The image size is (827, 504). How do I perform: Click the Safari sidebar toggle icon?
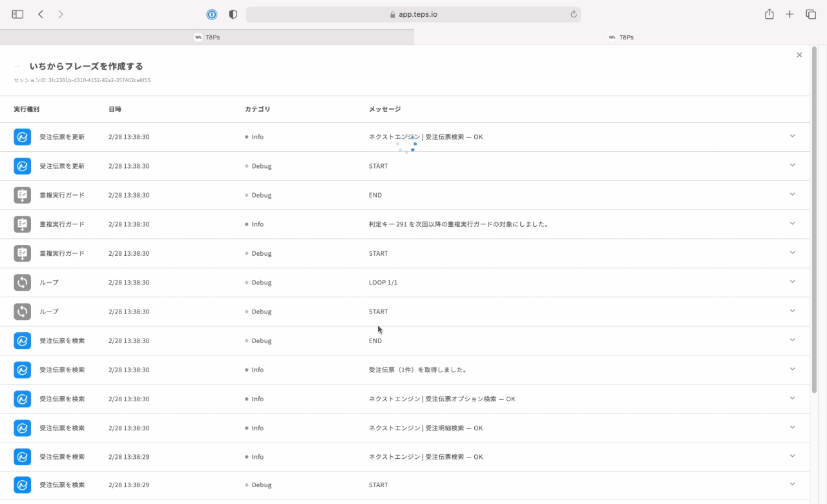click(x=17, y=14)
